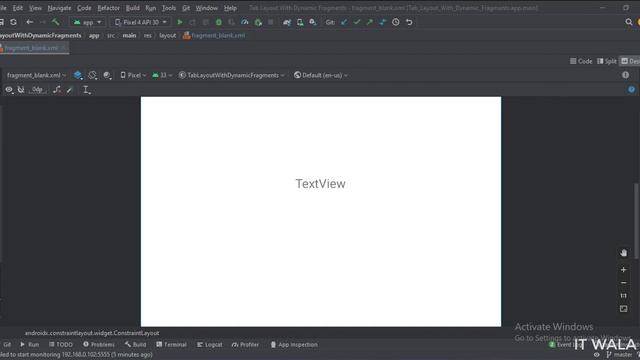The image size is (640, 360).
Task: Click Clear All Constraints icon
Action: click(x=57, y=89)
